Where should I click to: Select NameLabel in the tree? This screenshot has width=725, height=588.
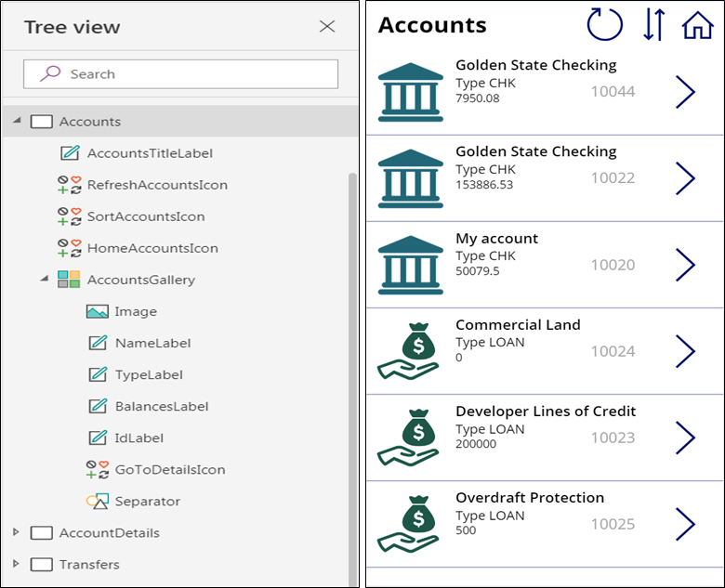click(x=152, y=344)
